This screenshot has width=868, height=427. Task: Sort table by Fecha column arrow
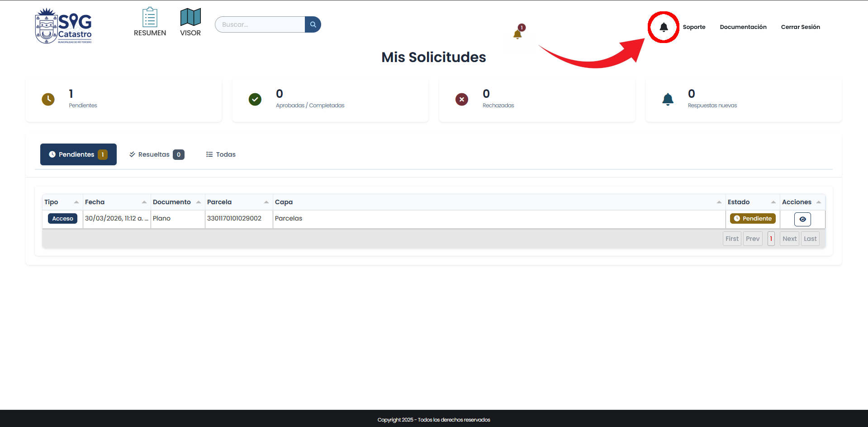pos(144,202)
